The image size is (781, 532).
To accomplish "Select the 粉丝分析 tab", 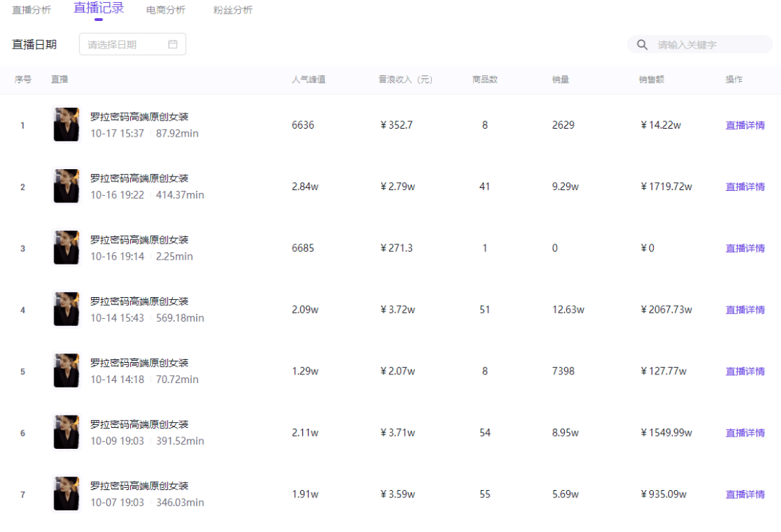I will (233, 10).
